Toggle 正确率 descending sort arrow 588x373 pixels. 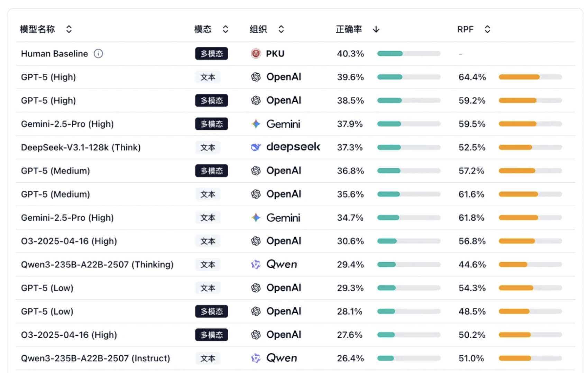click(376, 29)
